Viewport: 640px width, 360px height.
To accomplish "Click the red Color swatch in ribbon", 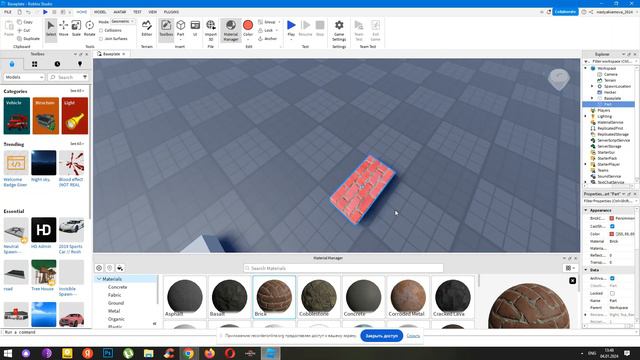I will click(248, 25).
